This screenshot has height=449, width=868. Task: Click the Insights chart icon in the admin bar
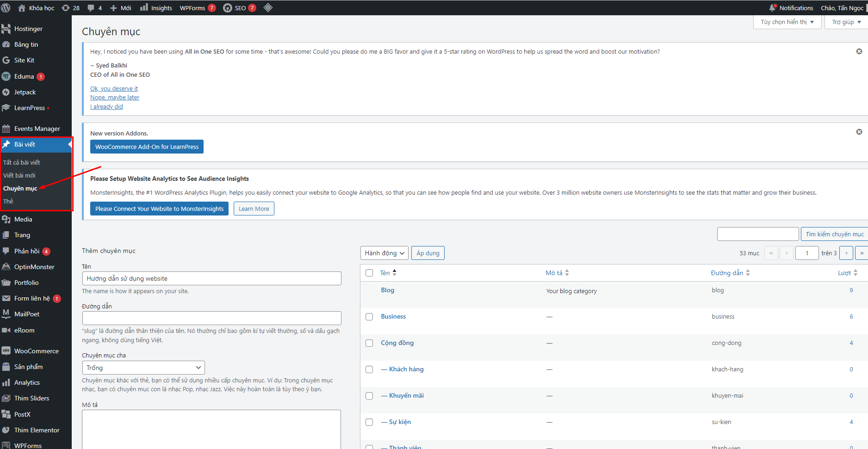coord(144,7)
